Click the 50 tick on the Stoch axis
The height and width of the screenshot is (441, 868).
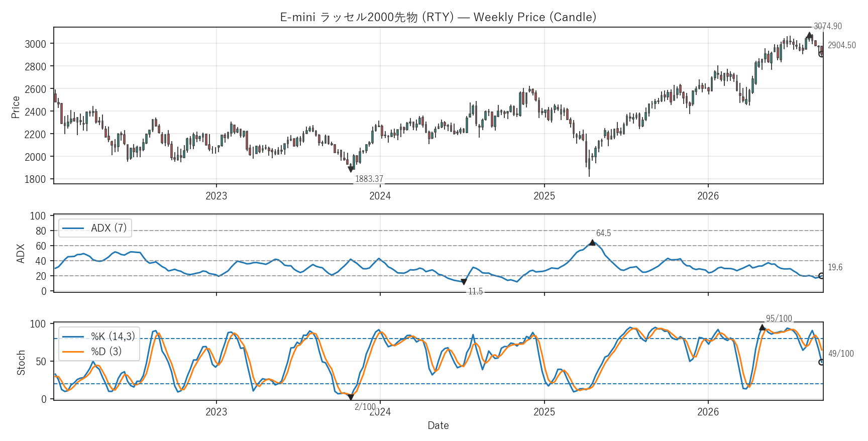point(41,362)
